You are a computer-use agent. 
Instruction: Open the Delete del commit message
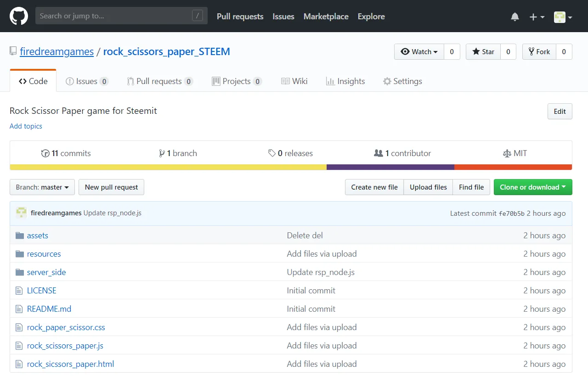305,236
